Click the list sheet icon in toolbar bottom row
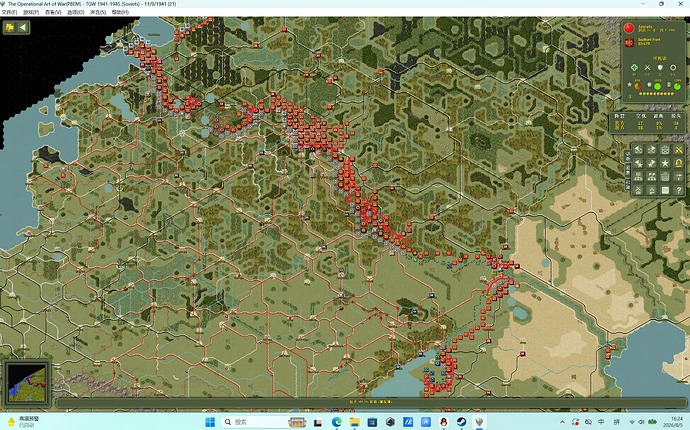 (665, 190)
